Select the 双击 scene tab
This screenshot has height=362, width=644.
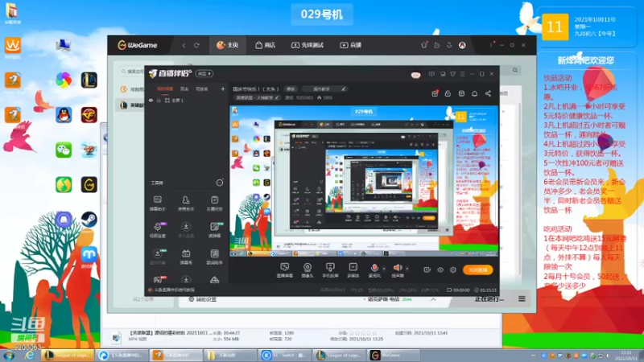coord(184,88)
